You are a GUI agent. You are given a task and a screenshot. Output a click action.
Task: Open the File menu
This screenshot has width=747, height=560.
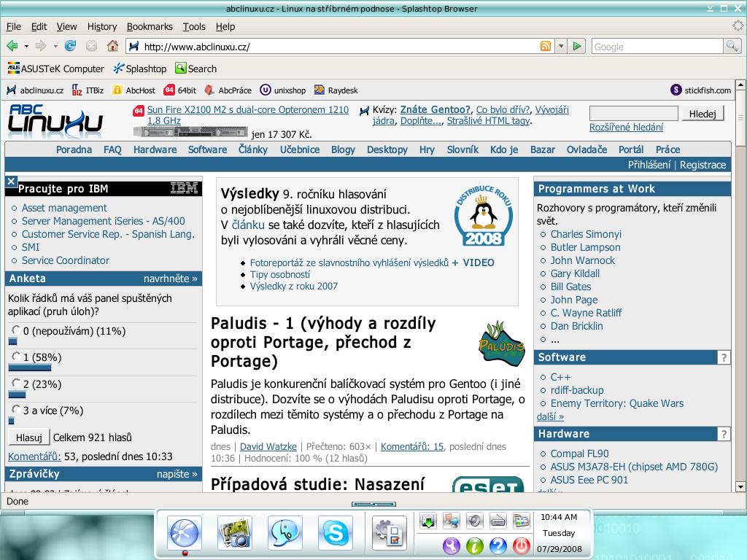14,27
